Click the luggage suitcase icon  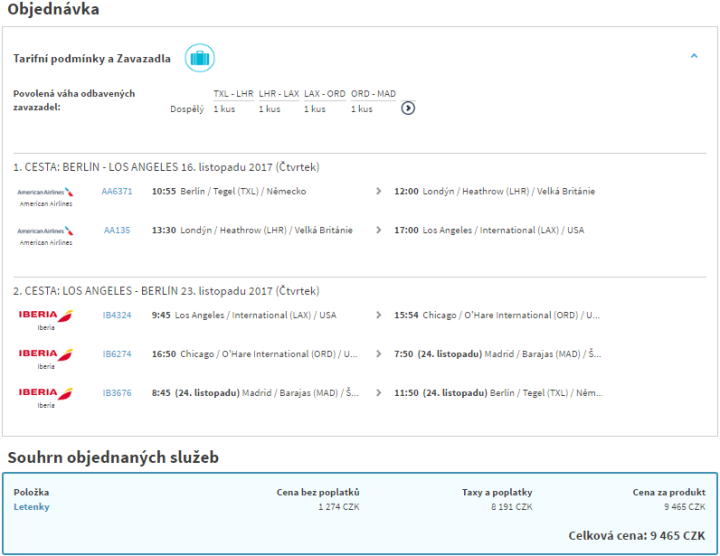pos(200,58)
